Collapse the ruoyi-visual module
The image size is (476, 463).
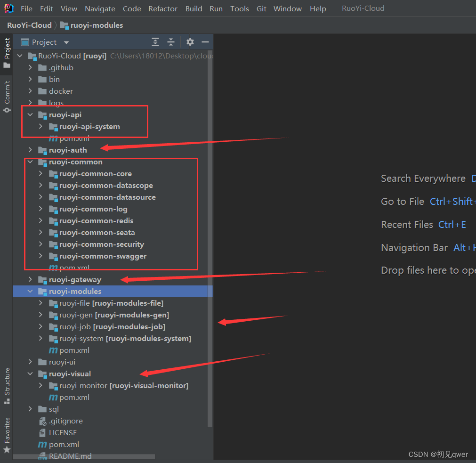(30, 374)
